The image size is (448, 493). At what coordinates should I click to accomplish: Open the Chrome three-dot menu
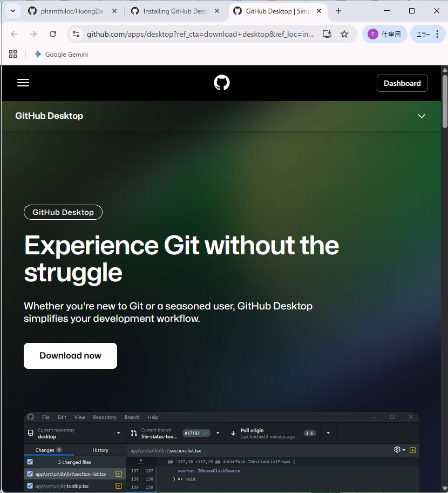437,34
